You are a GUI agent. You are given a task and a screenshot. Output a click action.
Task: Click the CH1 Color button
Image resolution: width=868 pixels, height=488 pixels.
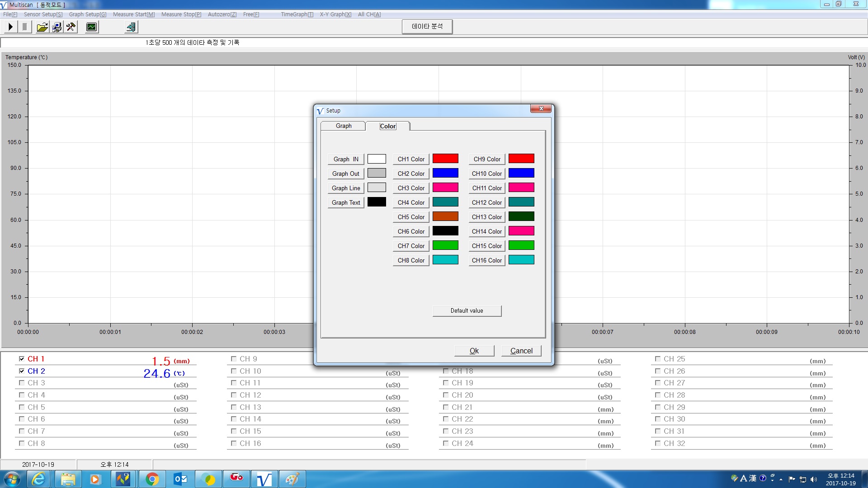pos(411,159)
